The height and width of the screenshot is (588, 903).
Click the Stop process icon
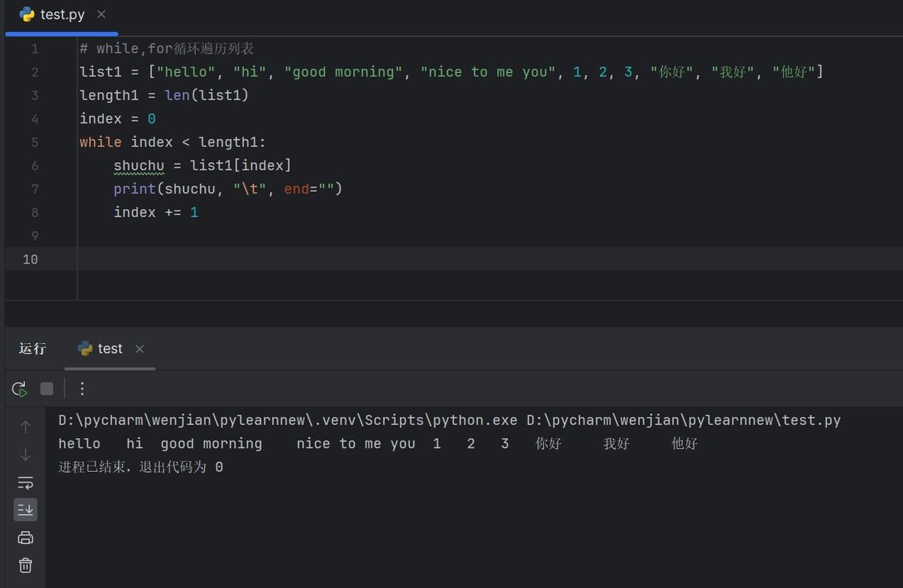[46, 389]
